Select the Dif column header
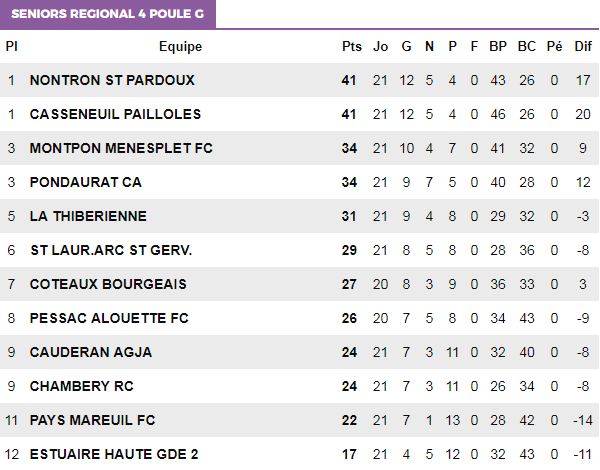Viewport: 600px width, 470px height. coord(583,46)
